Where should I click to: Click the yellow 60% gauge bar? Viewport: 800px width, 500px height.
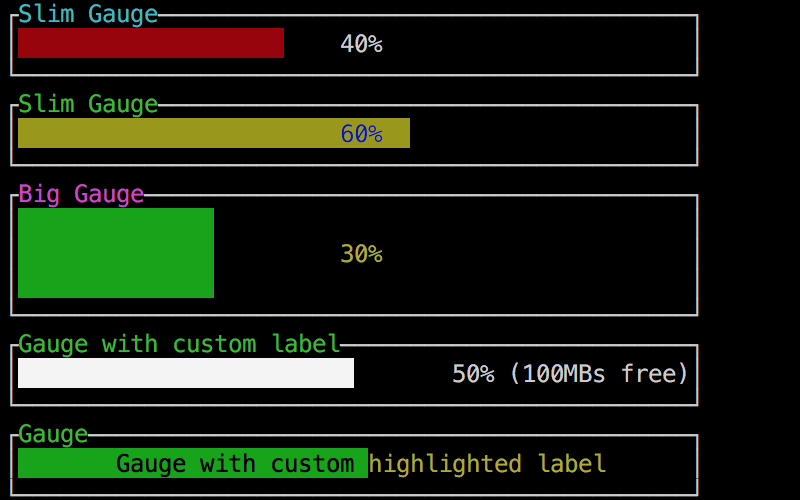214,133
